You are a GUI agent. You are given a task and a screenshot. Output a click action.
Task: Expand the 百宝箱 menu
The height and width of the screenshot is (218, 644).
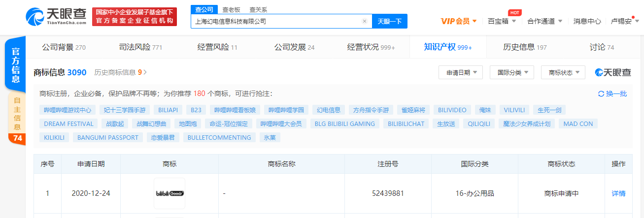pyautogui.click(x=502, y=21)
